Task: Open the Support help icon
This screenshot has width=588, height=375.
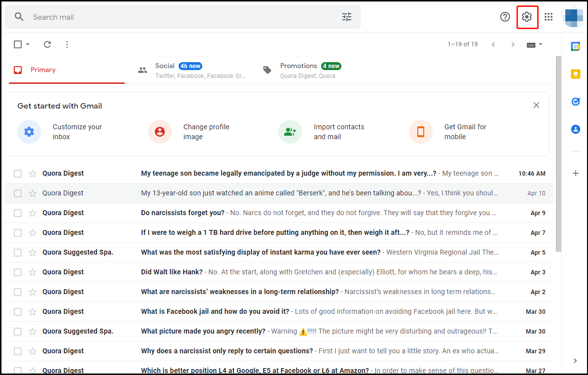Action: click(x=505, y=17)
